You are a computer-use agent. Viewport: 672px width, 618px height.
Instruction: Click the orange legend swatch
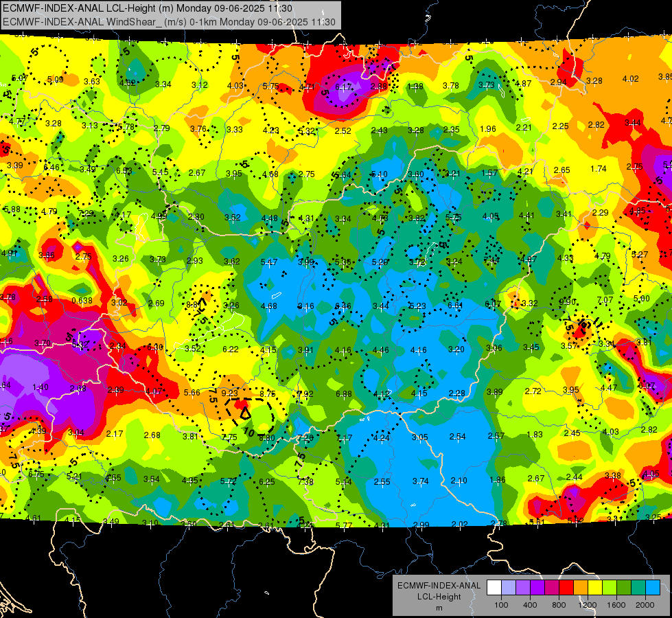pyautogui.click(x=581, y=588)
